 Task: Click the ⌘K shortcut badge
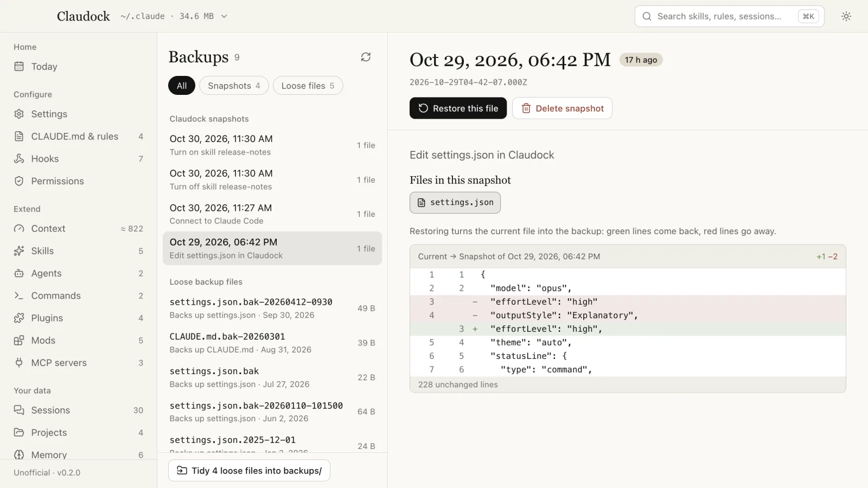pos(808,16)
